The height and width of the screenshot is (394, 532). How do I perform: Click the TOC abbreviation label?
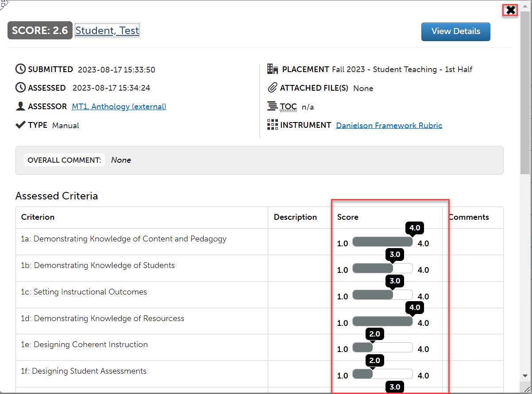[288, 107]
